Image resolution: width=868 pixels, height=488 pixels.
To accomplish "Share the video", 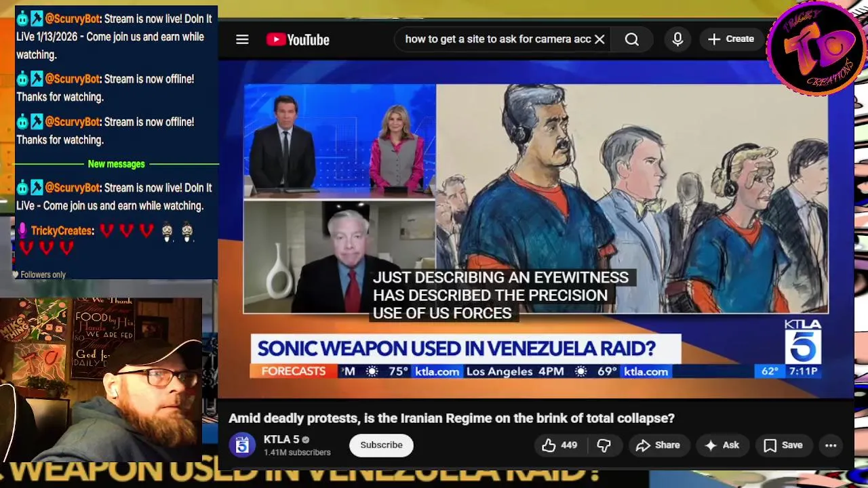I will pyautogui.click(x=658, y=445).
